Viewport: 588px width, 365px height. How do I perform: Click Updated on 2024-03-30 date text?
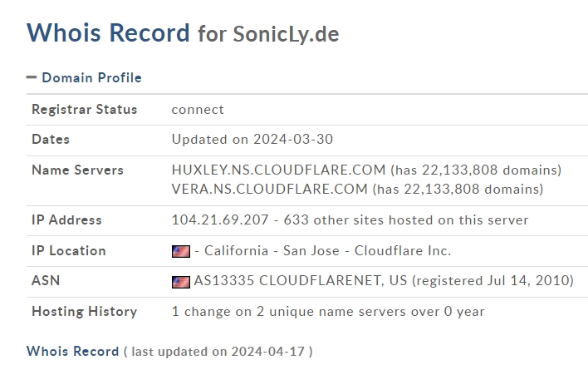(252, 140)
